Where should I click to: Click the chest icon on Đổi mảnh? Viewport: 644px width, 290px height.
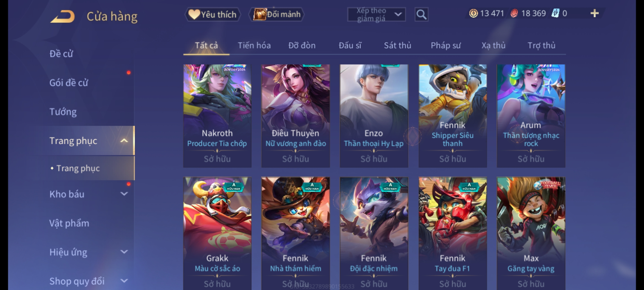click(259, 14)
